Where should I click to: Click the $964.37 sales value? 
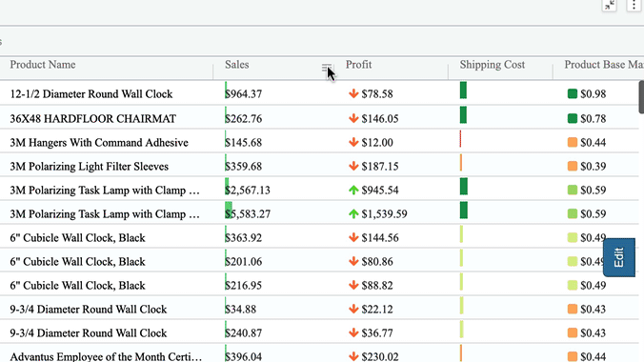point(244,94)
